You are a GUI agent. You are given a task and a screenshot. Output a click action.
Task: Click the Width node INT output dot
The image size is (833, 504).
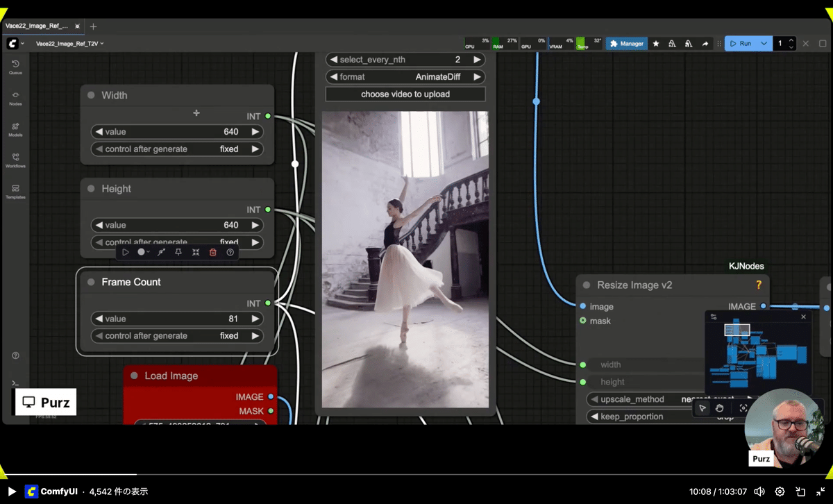click(x=268, y=117)
